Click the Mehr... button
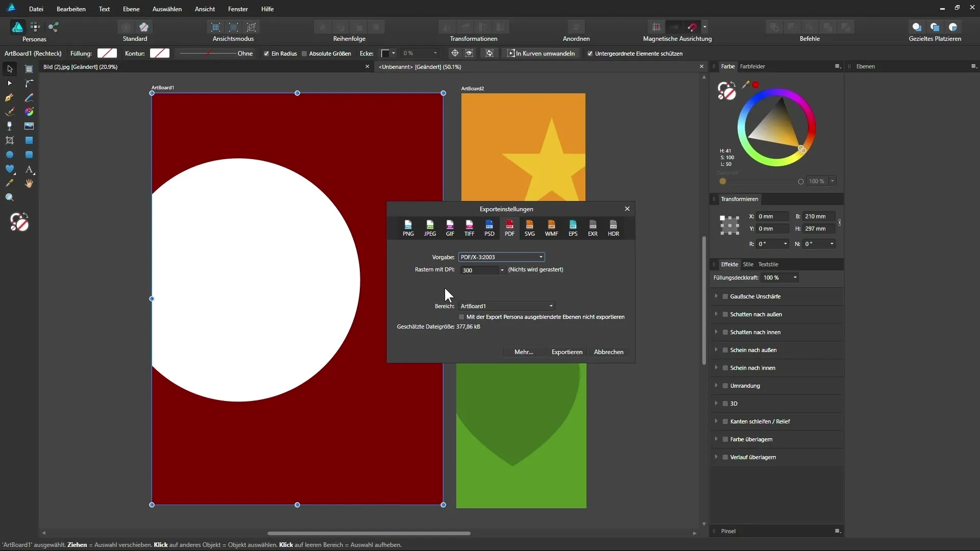The image size is (980, 551). coord(524,352)
